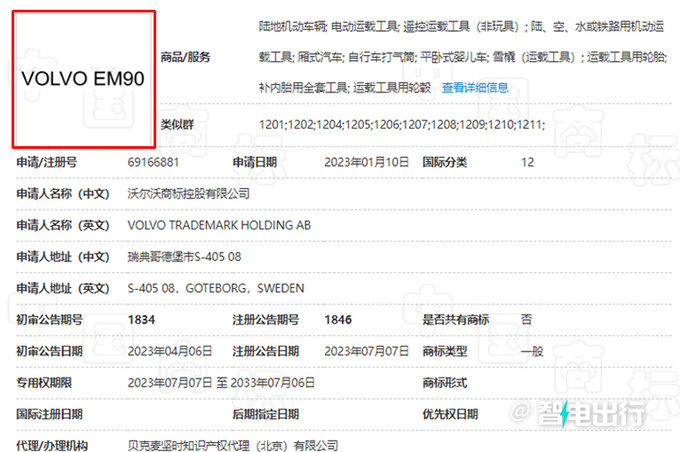Click the 商标类型 label

tap(445, 351)
